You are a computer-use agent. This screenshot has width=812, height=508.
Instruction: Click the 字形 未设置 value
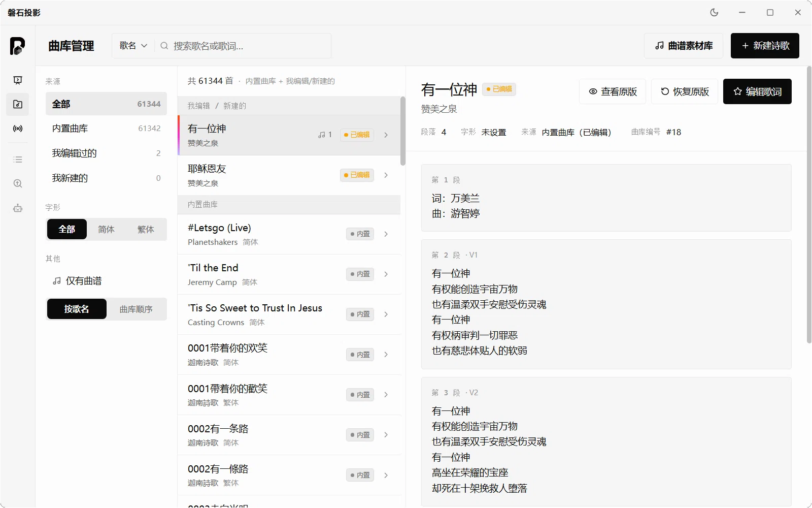pos(493,132)
